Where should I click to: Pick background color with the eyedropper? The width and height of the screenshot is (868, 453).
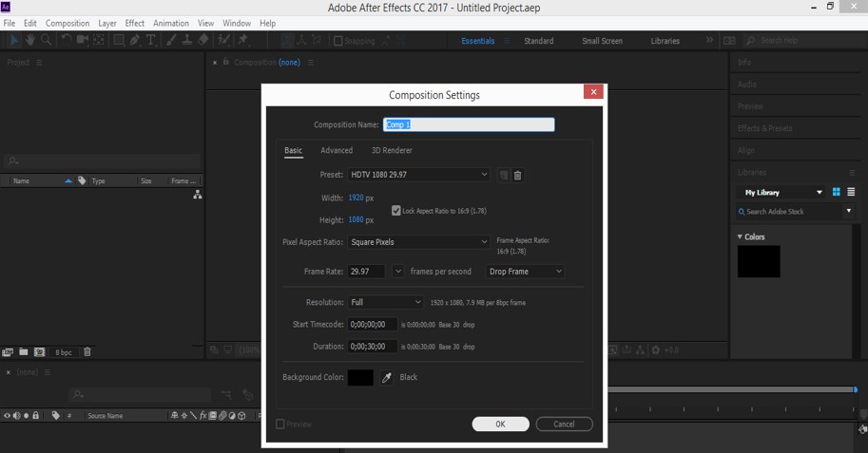(386, 377)
